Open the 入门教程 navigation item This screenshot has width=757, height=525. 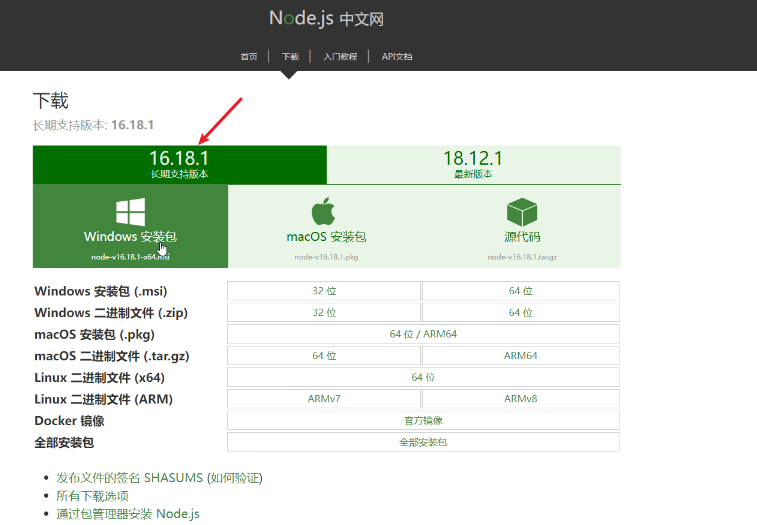(340, 57)
